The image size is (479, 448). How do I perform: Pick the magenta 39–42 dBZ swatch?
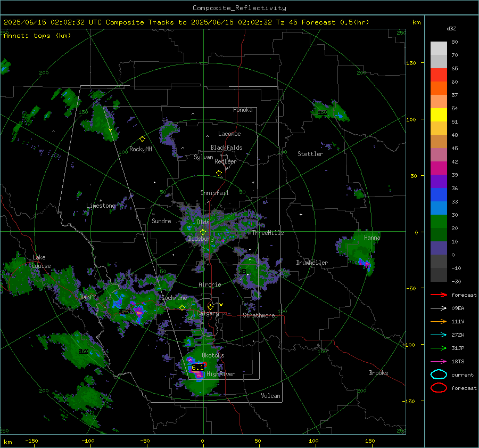(439, 168)
